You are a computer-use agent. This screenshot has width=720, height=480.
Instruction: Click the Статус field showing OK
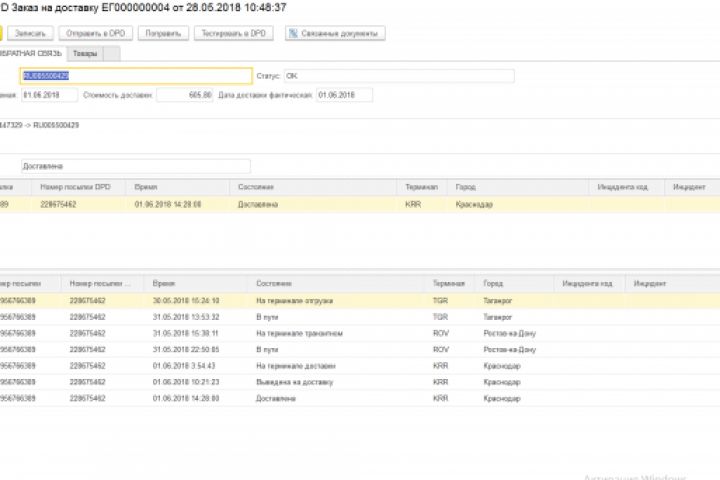point(399,76)
